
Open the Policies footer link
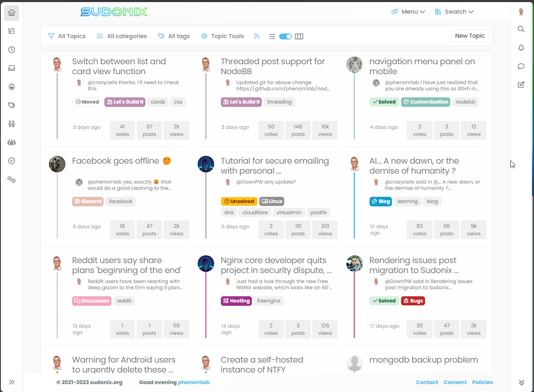click(482, 382)
